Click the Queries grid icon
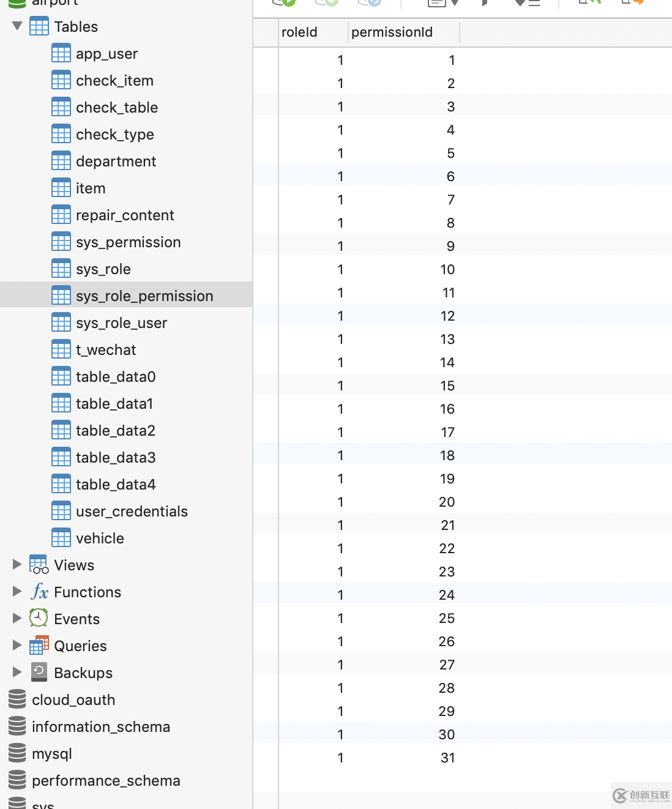This screenshot has height=809, width=672. click(x=39, y=646)
